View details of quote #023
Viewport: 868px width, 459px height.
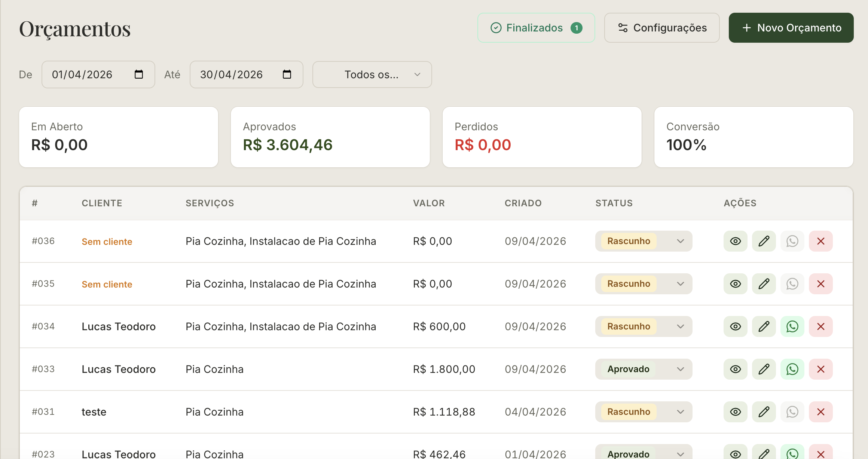(x=735, y=452)
